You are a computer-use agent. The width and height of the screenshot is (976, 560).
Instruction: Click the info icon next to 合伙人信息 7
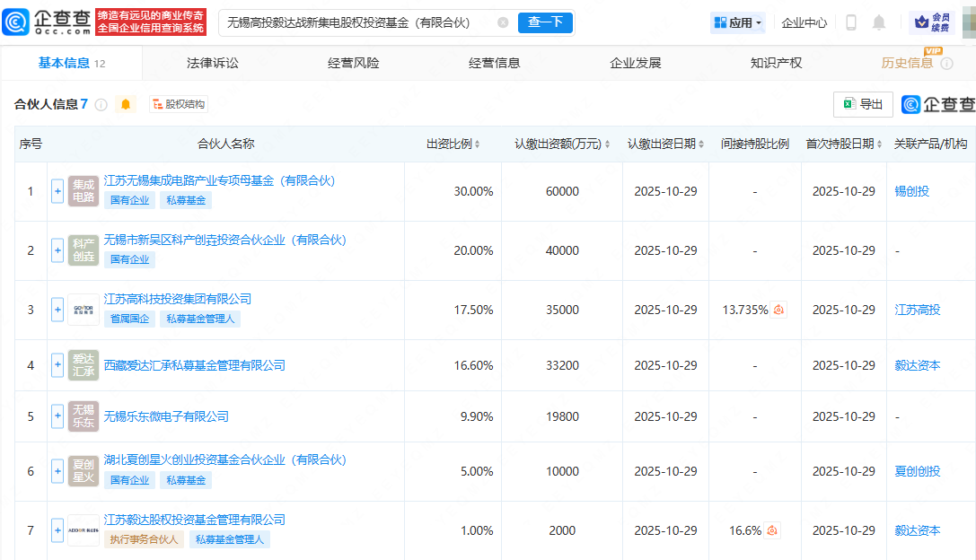101,104
